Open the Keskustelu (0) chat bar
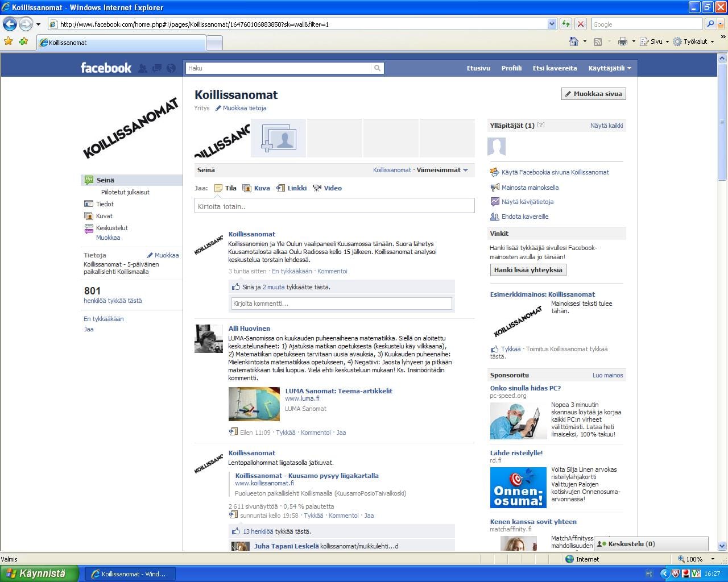This screenshot has height=582, width=728. click(x=651, y=544)
